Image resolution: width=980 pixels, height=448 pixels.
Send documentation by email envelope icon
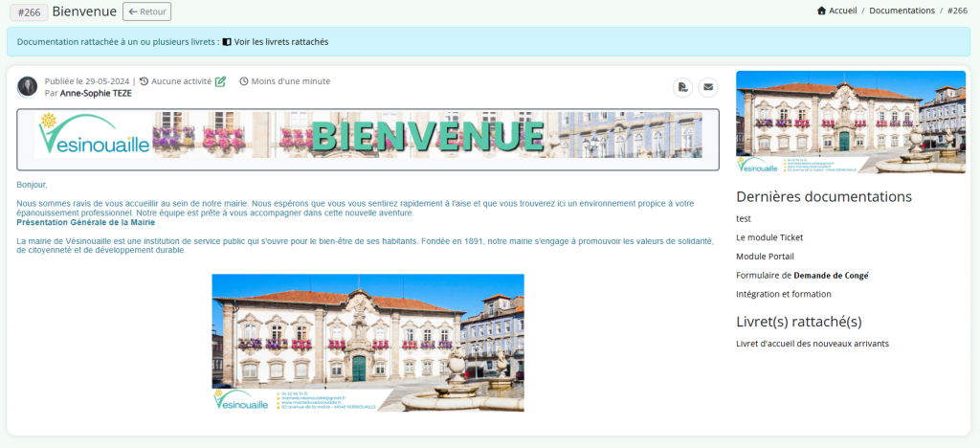[708, 87]
